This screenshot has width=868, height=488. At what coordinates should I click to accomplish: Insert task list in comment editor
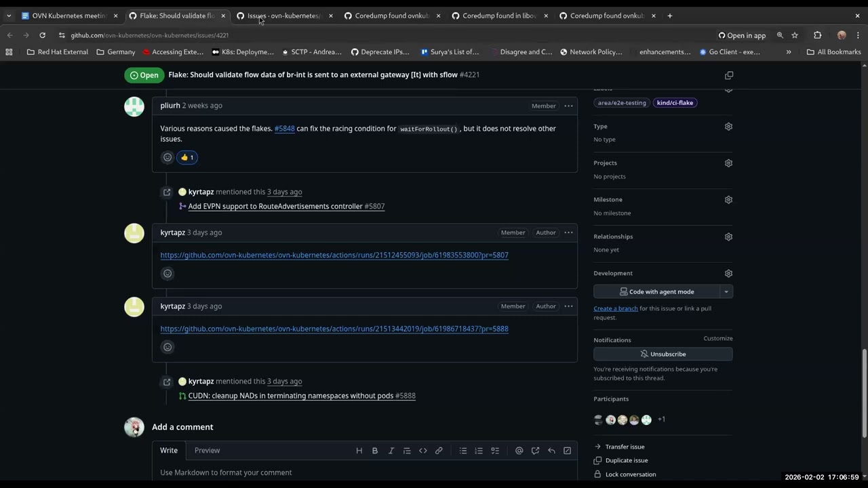495,451
